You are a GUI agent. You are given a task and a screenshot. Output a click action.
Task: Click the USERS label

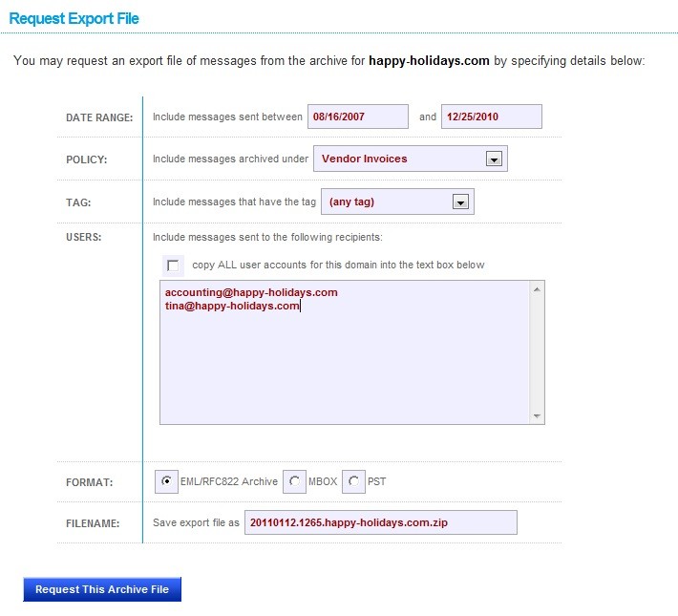(83, 237)
